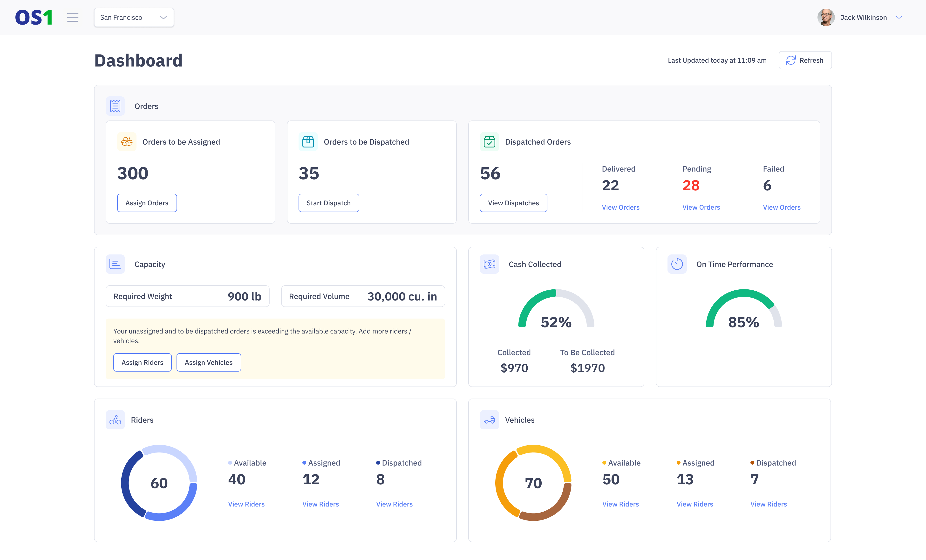This screenshot has width=926, height=560.
Task: Open the San Francisco location dropdown
Action: (134, 17)
